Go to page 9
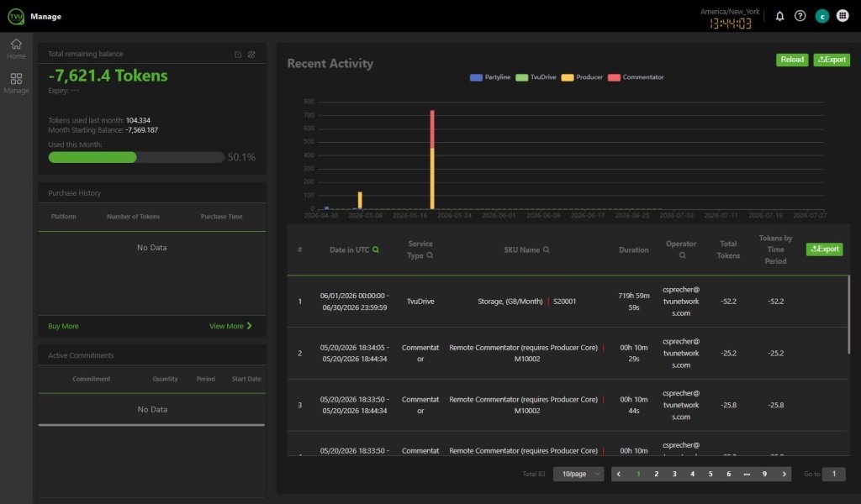Viewport: 861px width, 504px height. [764, 474]
